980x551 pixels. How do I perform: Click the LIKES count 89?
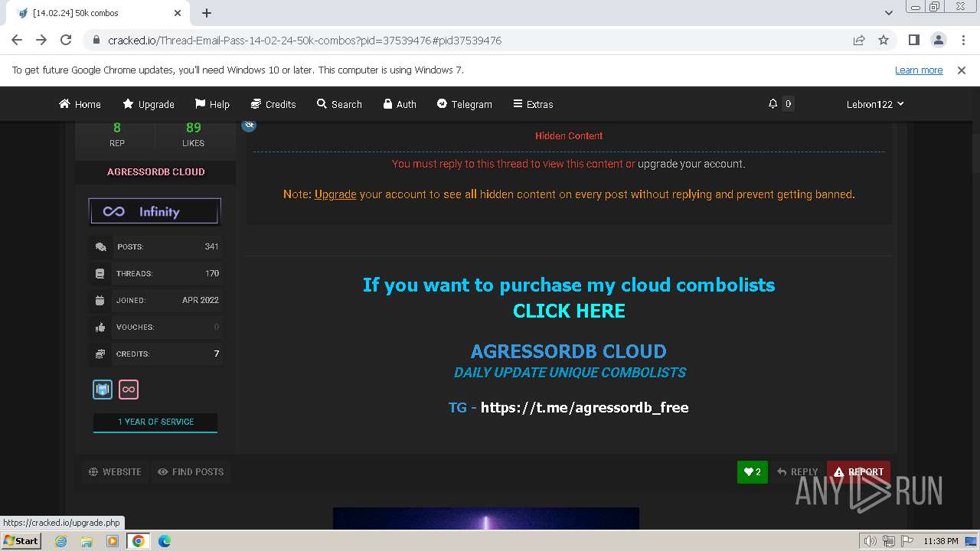[x=193, y=128]
